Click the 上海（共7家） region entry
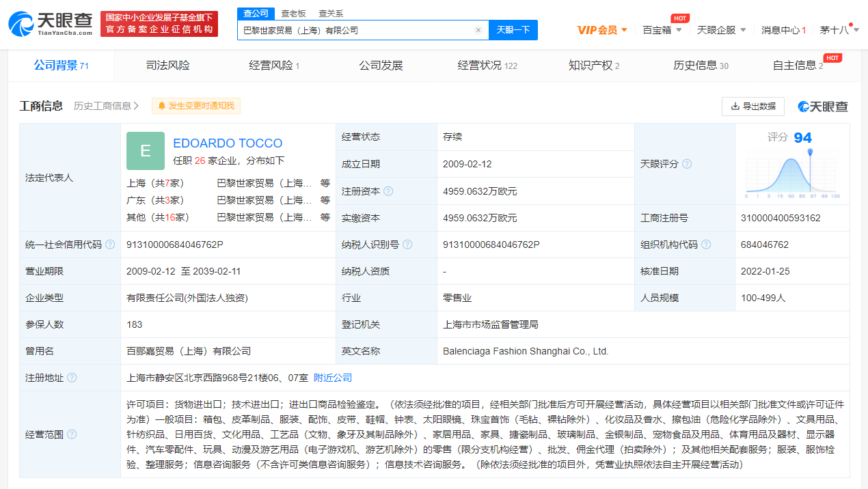868x489 pixels. coord(155,183)
